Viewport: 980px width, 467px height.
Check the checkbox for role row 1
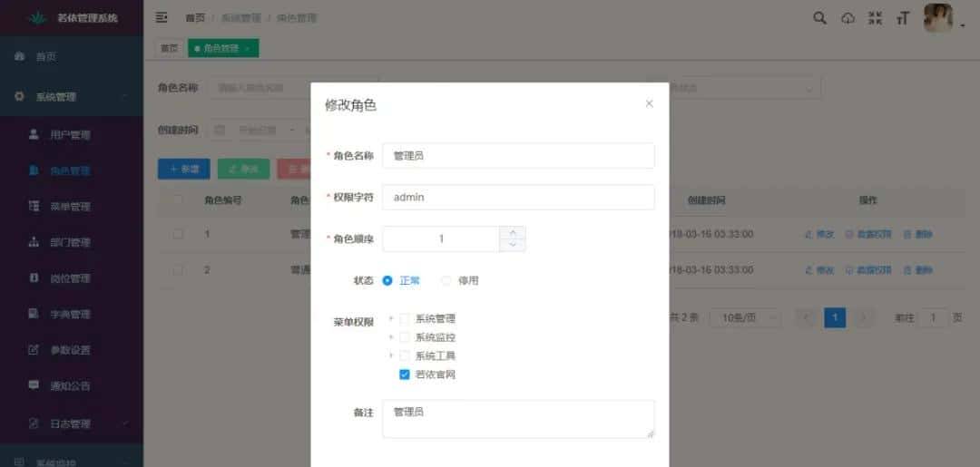coord(178,234)
